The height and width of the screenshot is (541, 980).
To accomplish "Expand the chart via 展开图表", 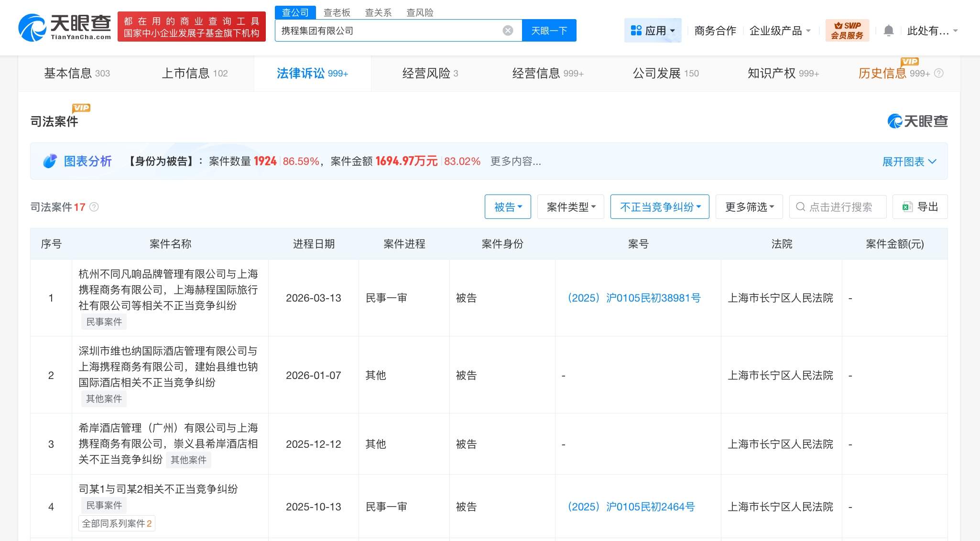I will [909, 162].
